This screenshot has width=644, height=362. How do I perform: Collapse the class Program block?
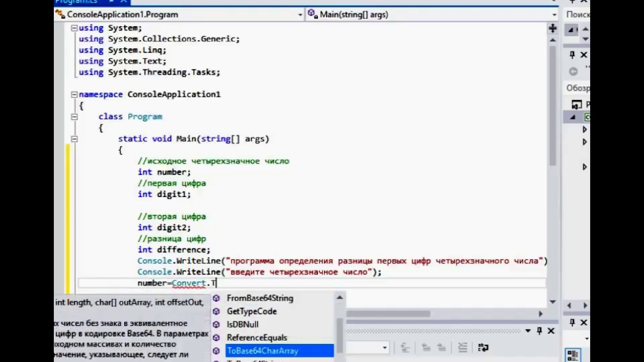coord(74,117)
